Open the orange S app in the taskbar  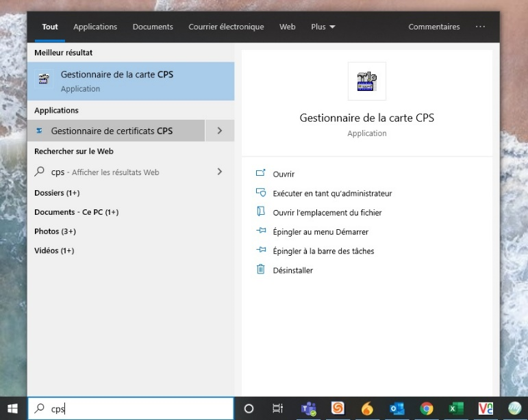(338, 408)
